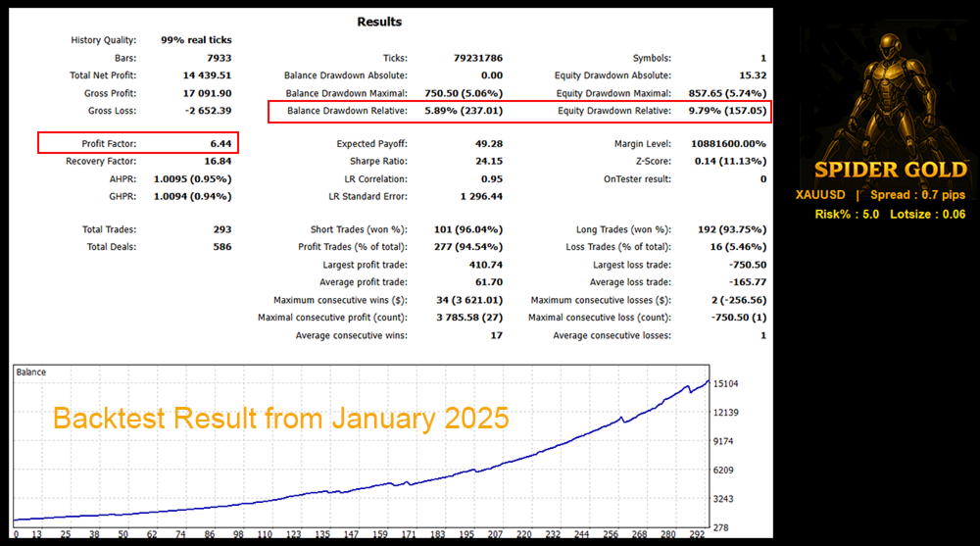Click the golden robot Spider Gold image

click(886, 100)
